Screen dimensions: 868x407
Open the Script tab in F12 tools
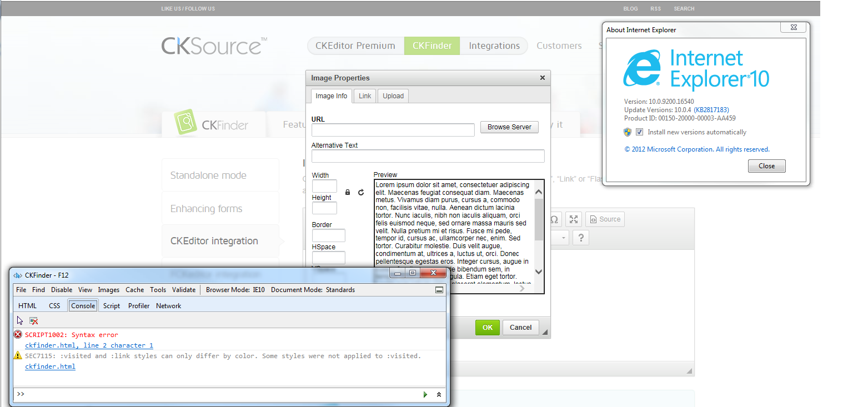pos(112,306)
